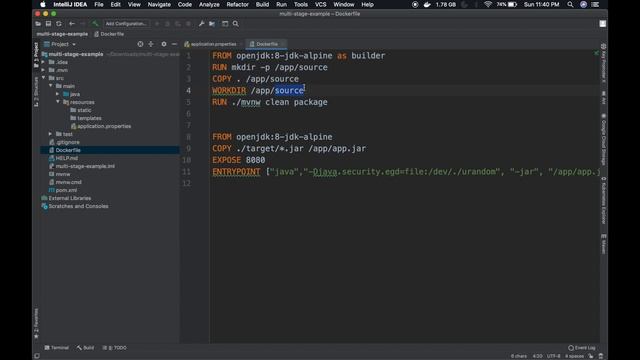Click the Structure side tool button
The width and height of the screenshot is (640, 360).
36,92
